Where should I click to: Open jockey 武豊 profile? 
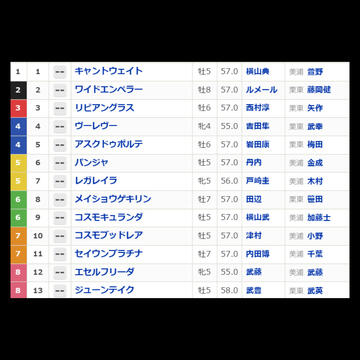(x=253, y=290)
